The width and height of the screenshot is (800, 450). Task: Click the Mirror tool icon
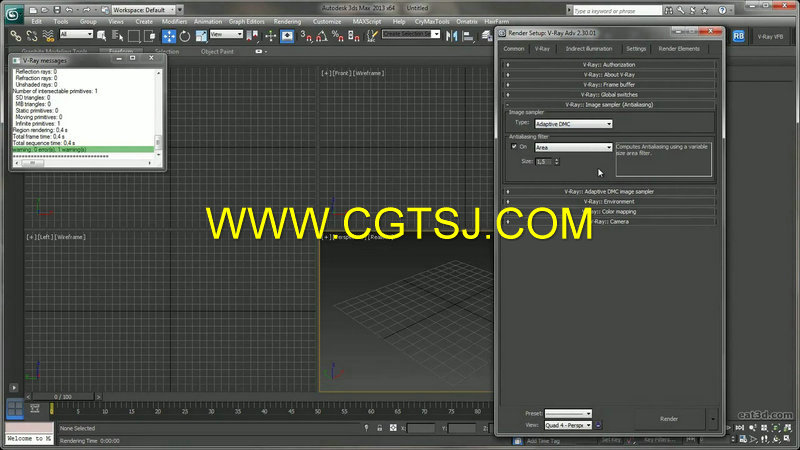[452, 36]
